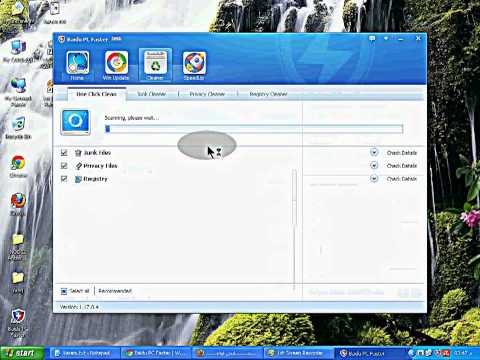
Task: Click the Privacy Files eraser icon
Action: pyautogui.click(x=78, y=166)
